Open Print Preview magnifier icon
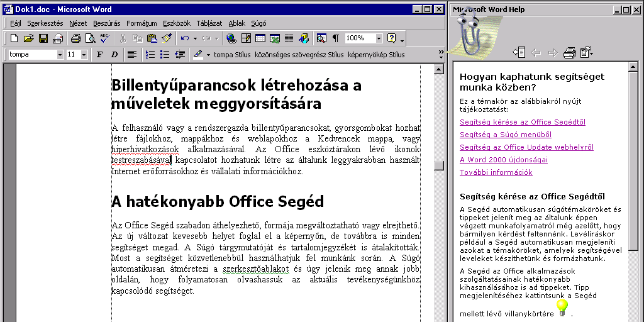Screen dimensions: 644x322 tap(91, 38)
